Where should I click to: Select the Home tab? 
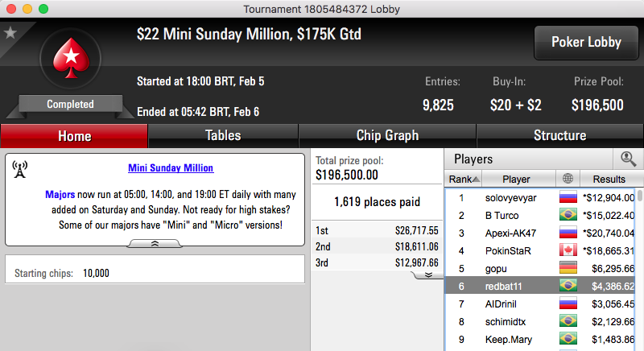pyautogui.click(x=74, y=136)
